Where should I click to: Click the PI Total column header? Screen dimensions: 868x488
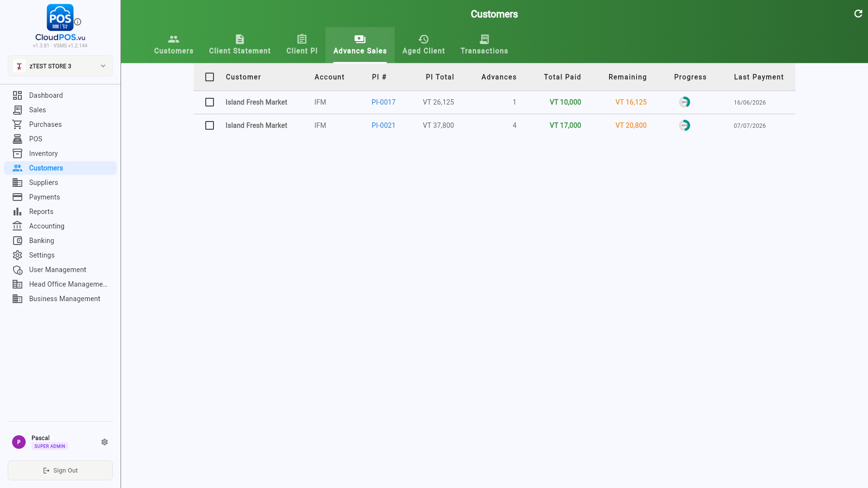click(x=440, y=77)
